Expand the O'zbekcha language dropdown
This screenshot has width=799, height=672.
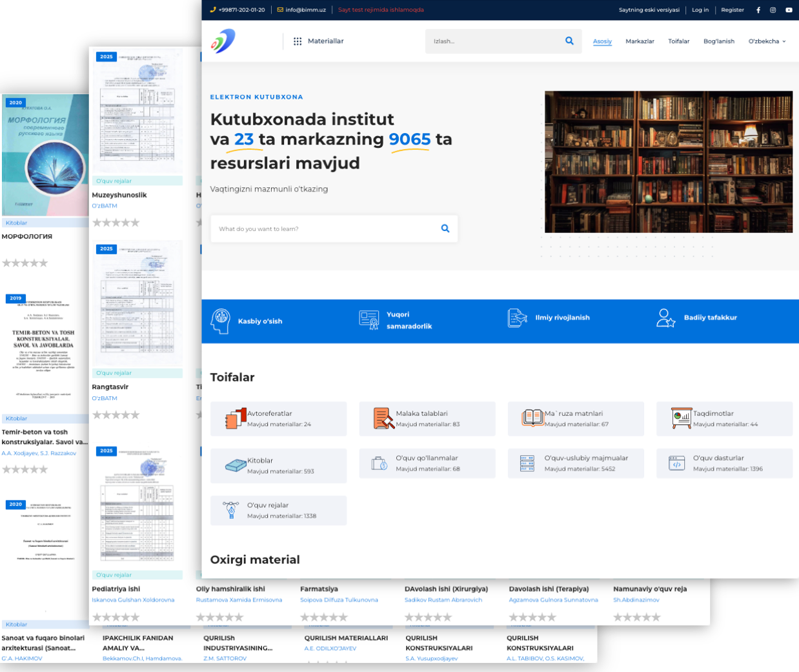pos(767,41)
